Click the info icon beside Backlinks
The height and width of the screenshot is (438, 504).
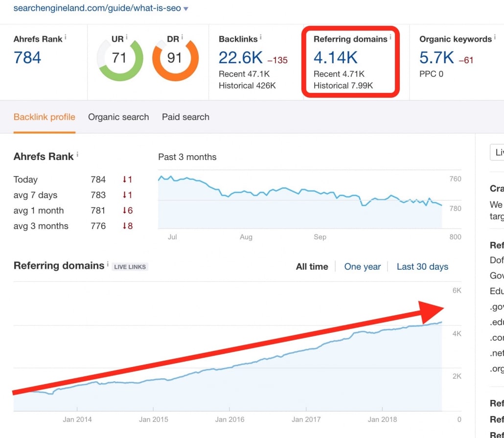[261, 37]
